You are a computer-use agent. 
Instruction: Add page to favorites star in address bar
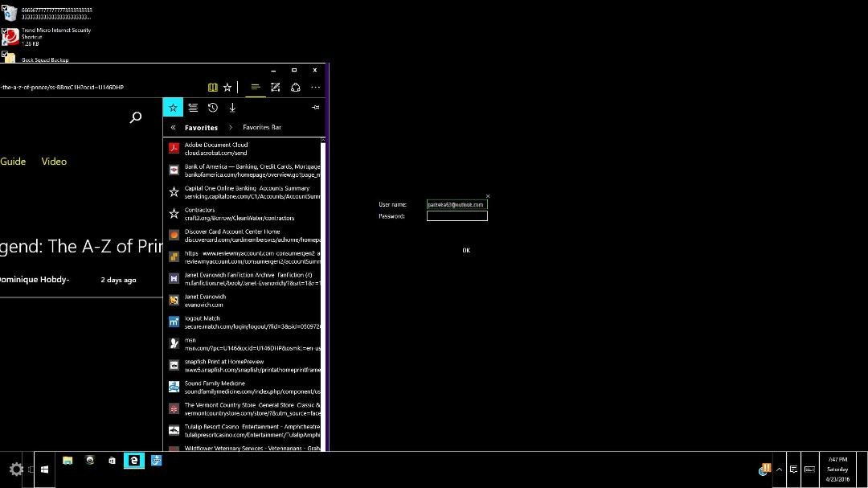click(x=227, y=88)
